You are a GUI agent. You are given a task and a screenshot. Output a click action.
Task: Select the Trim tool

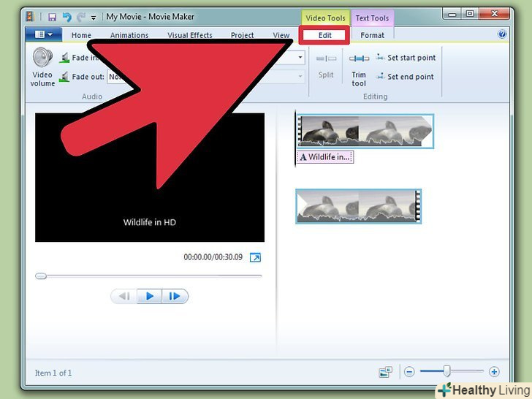[x=359, y=67]
